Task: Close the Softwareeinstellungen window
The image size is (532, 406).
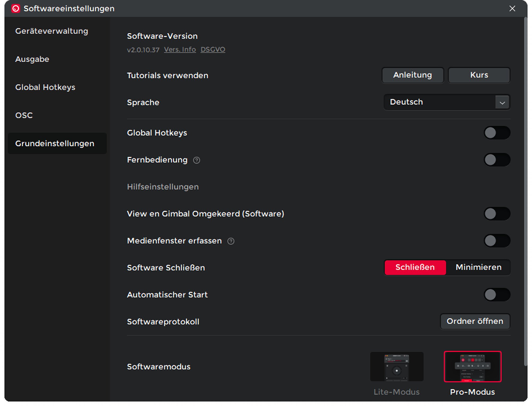Action: tap(512, 9)
